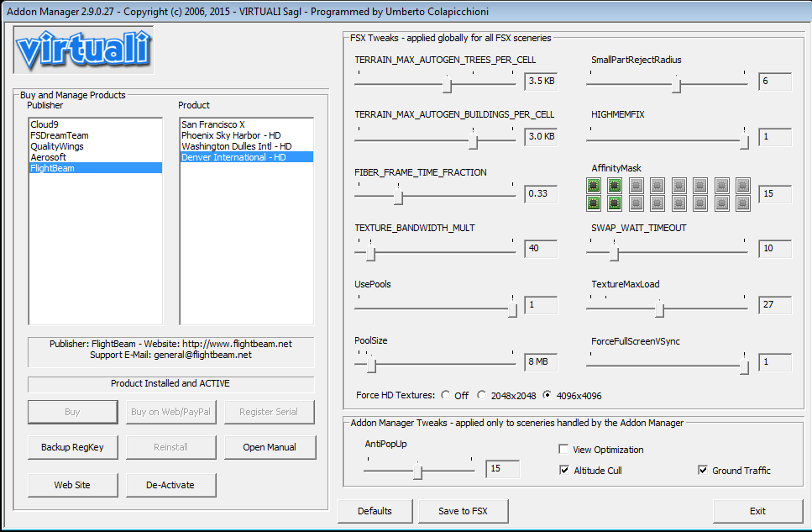
Task: Select the 4096x4096 HD textures option
Action: (547, 395)
